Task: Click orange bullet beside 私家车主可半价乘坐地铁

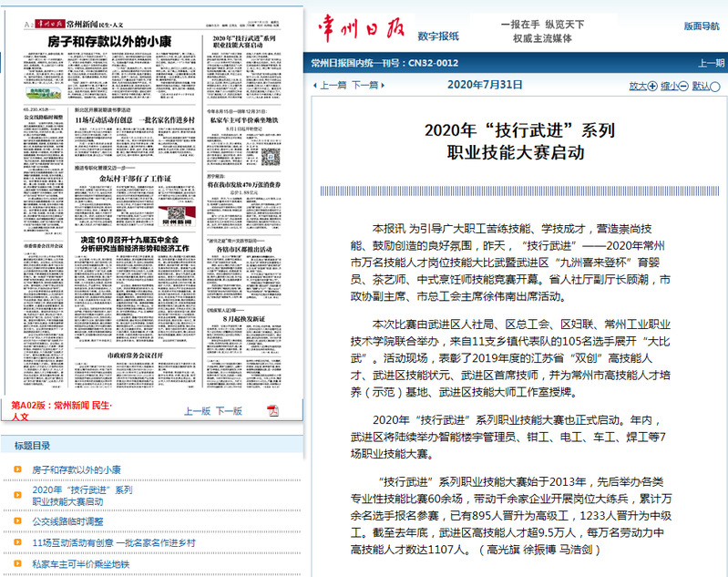Action: coord(17,563)
